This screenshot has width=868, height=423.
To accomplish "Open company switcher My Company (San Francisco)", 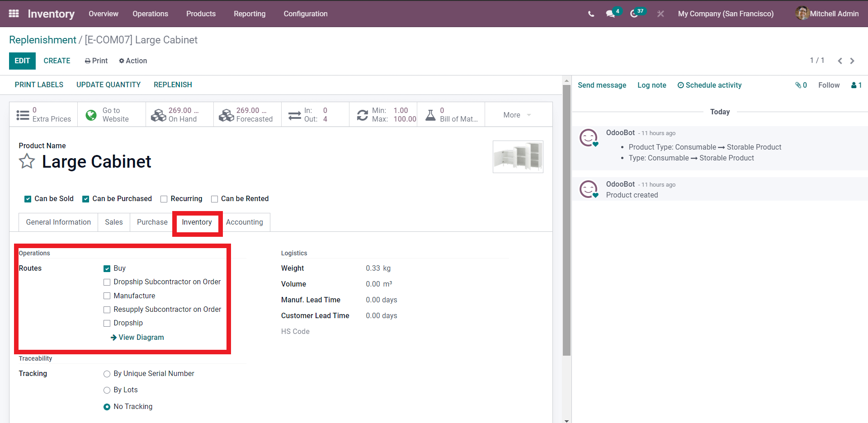I will (x=726, y=14).
